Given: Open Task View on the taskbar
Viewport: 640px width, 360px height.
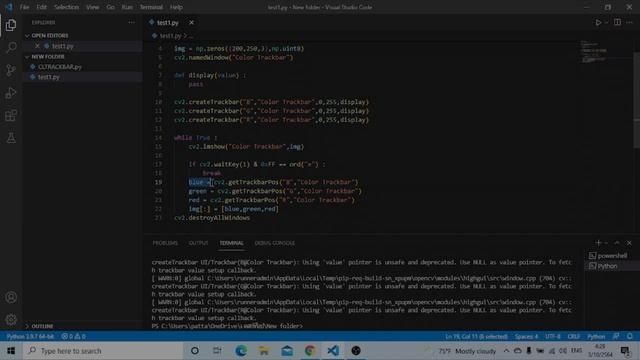Looking at the screenshot, I should click(217, 351).
